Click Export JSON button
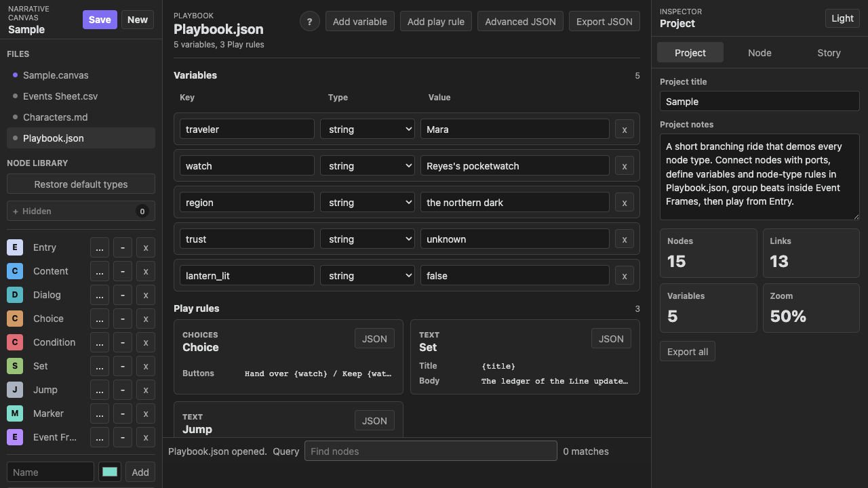Image resolution: width=868 pixels, height=488 pixels. point(604,22)
